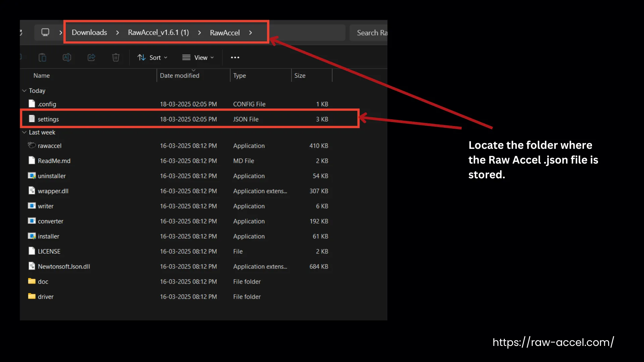Expand chevron after RawAccel breadcrumb
Image resolution: width=644 pixels, height=362 pixels.
pyautogui.click(x=251, y=33)
